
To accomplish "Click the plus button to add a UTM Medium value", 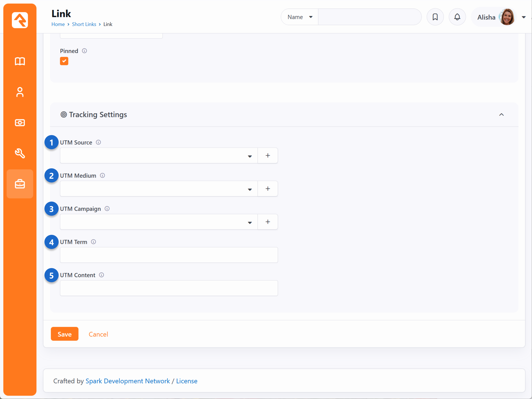I will pyautogui.click(x=267, y=188).
